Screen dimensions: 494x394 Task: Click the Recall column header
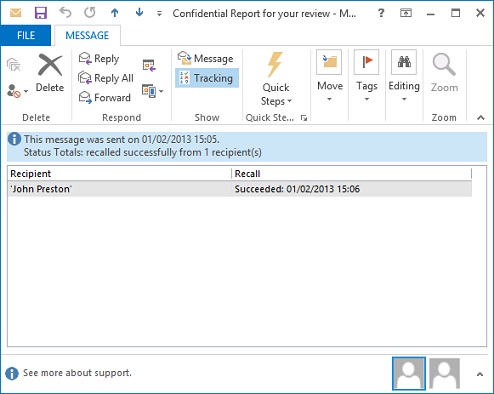[x=352, y=174]
